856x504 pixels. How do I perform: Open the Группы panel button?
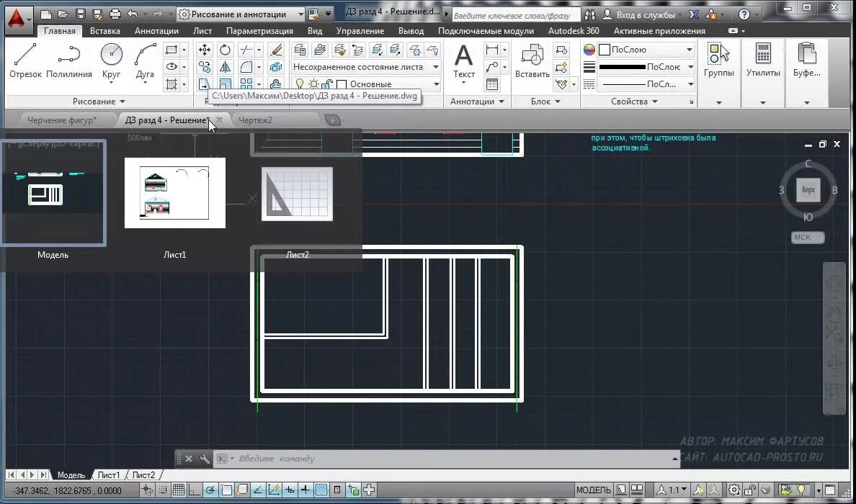pyautogui.click(x=718, y=61)
